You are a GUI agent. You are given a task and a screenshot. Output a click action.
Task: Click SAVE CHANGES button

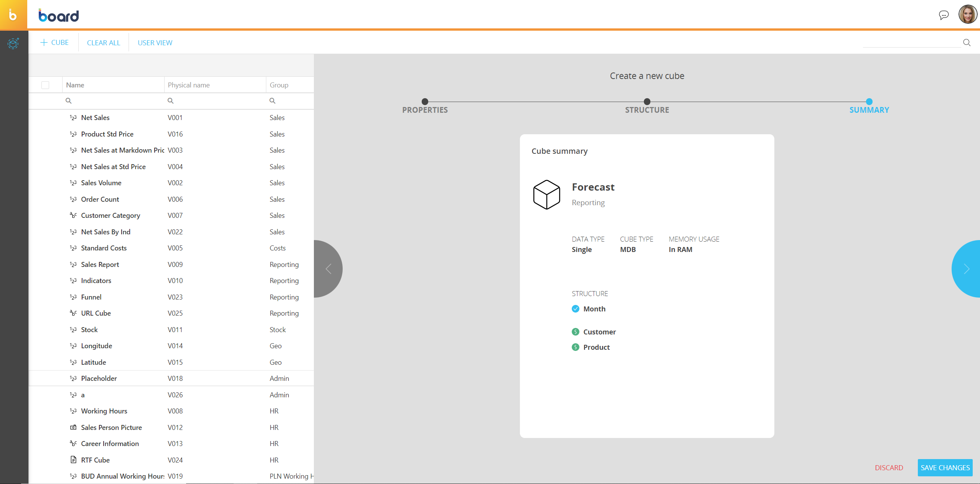click(x=945, y=468)
